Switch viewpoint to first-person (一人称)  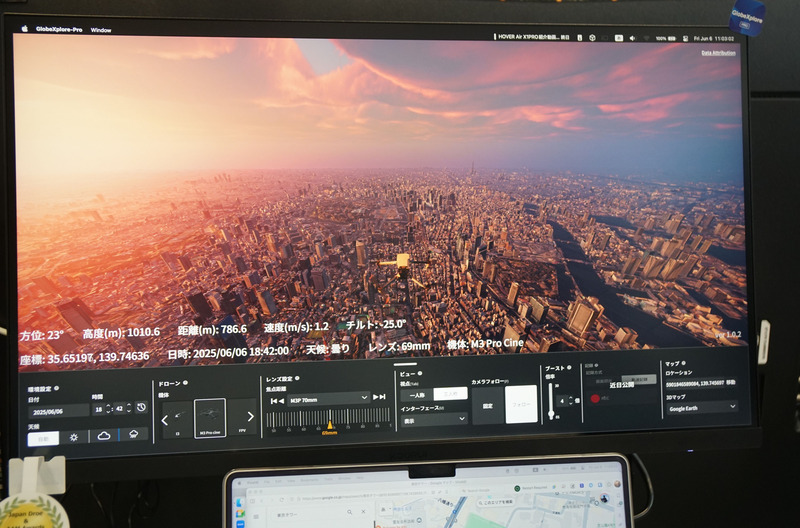416,394
